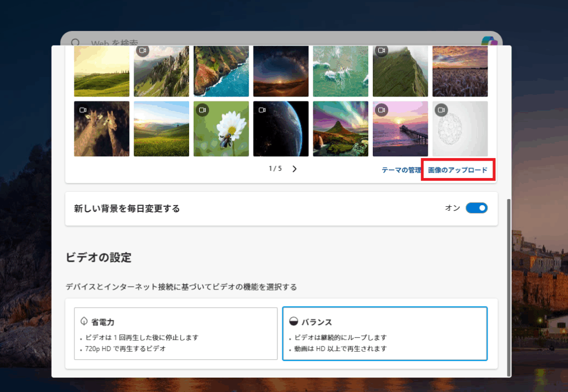The image size is (568, 392).
Task: Go to next background page with the chevron
Action: click(x=295, y=169)
